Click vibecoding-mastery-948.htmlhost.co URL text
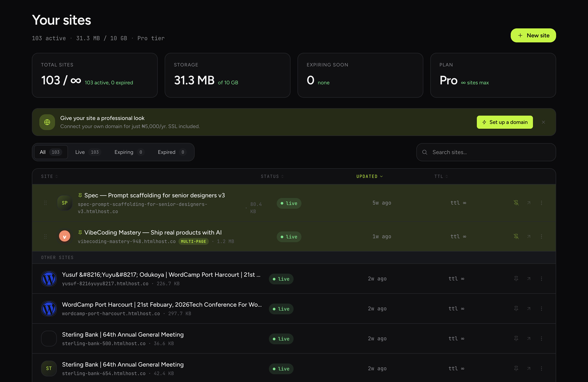The height and width of the screenshot is (382, 588). click(127, 241)
